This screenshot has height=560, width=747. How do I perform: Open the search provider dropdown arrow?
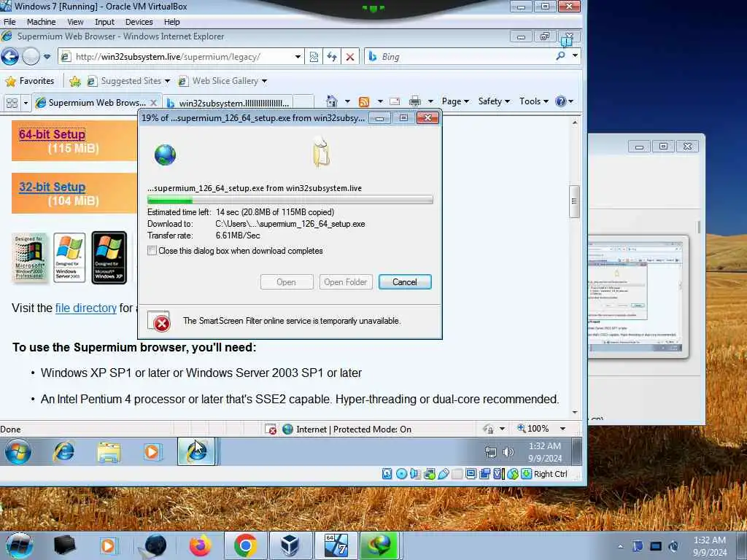coord(575,55)
